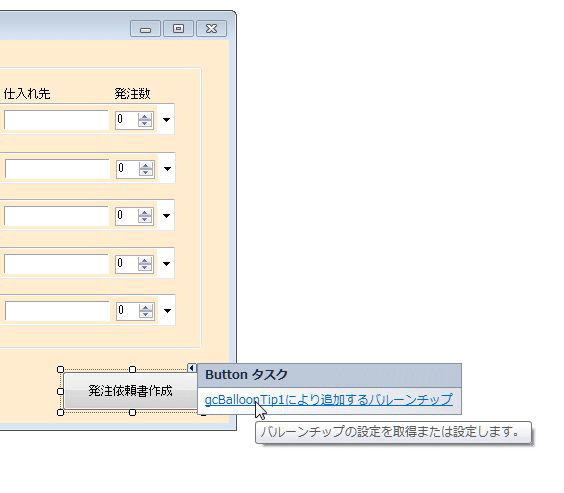
Task: Expand the third row dropdown arrow
Action: coord(166,216)
